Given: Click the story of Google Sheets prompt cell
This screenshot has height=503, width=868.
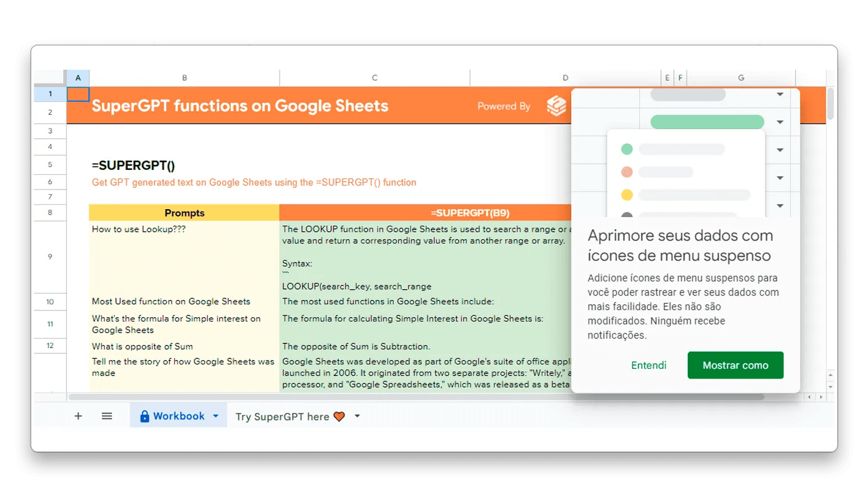Looking at the screenshot, I should pos(184,373).
